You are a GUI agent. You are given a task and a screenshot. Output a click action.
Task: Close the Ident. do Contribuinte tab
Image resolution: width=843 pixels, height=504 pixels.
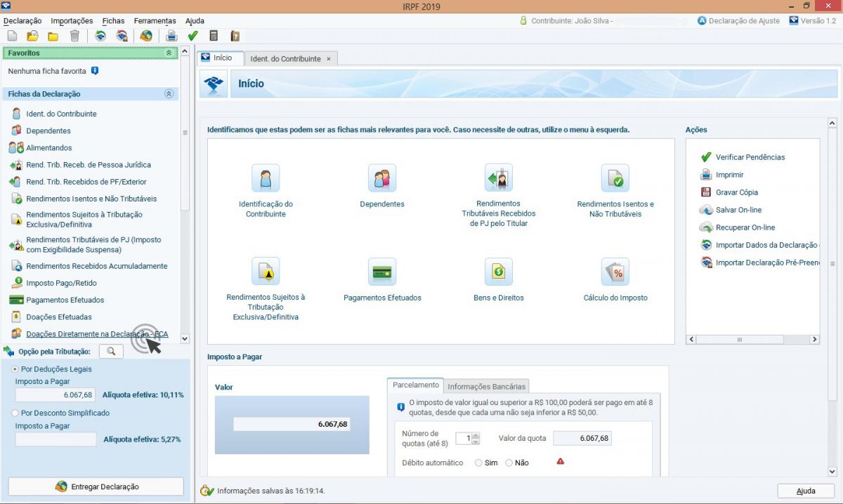coord(329,59)
